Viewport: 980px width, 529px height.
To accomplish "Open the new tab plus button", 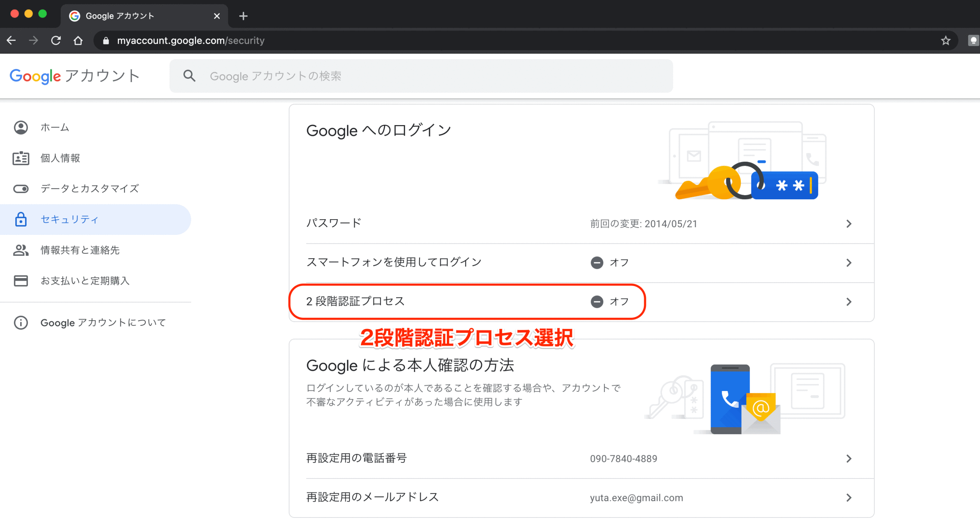I will coord(243,16).
